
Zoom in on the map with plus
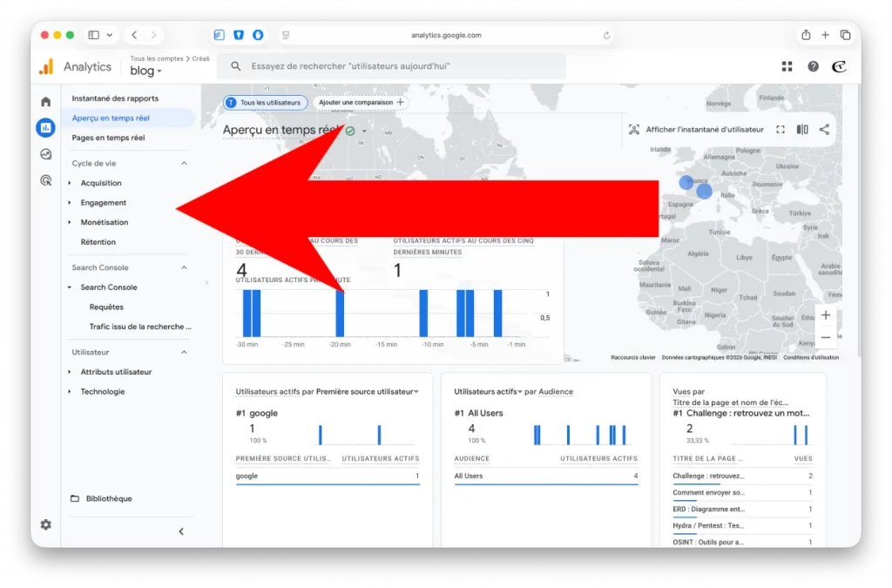826,315
